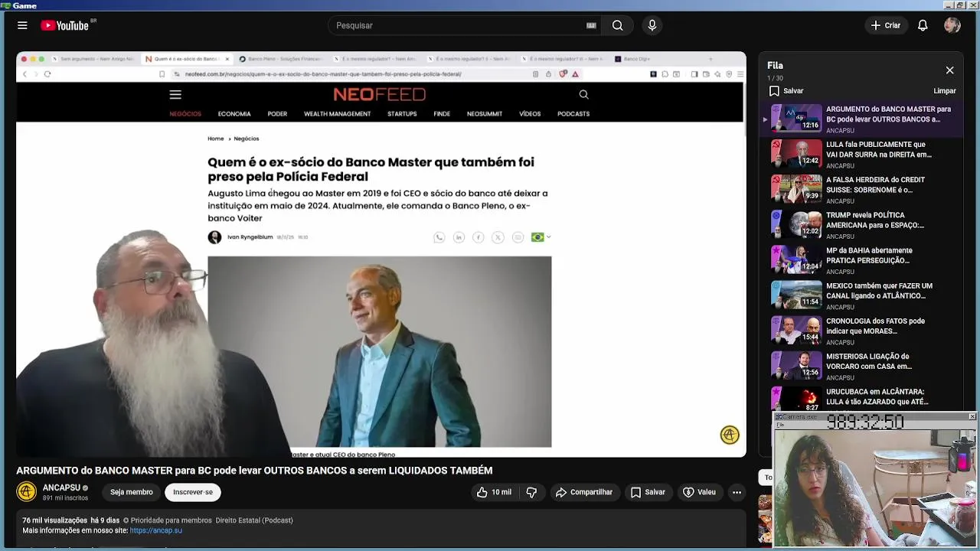980x551 pixels.
Task: Open the CRONOLOGIA dos FATOS queue video
Action: point(861,331)
